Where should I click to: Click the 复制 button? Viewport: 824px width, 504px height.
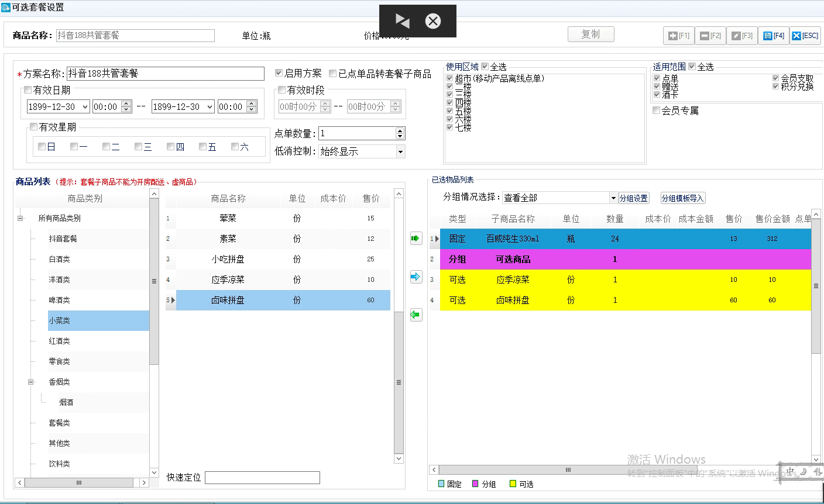[590, 34]
